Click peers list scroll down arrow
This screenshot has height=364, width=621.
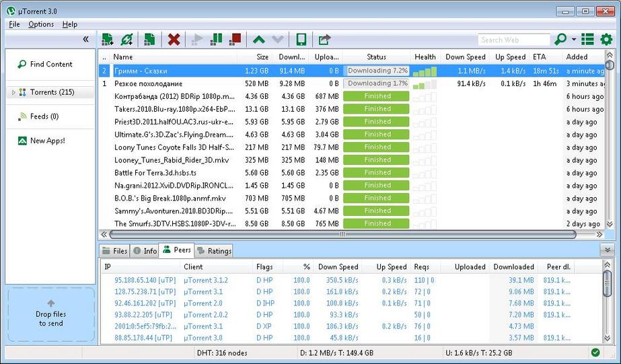click(x=607, y=338)
